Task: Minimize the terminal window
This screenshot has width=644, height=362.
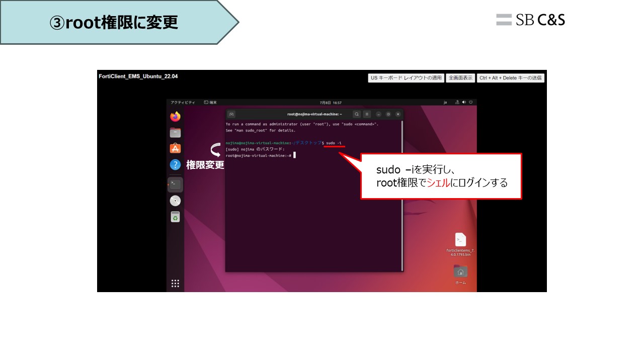Action: coord(379,114)
